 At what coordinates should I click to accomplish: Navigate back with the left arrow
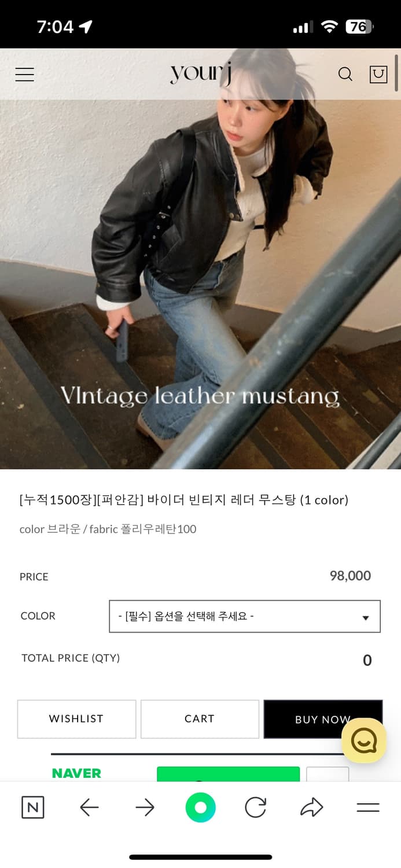pos(89,806)
